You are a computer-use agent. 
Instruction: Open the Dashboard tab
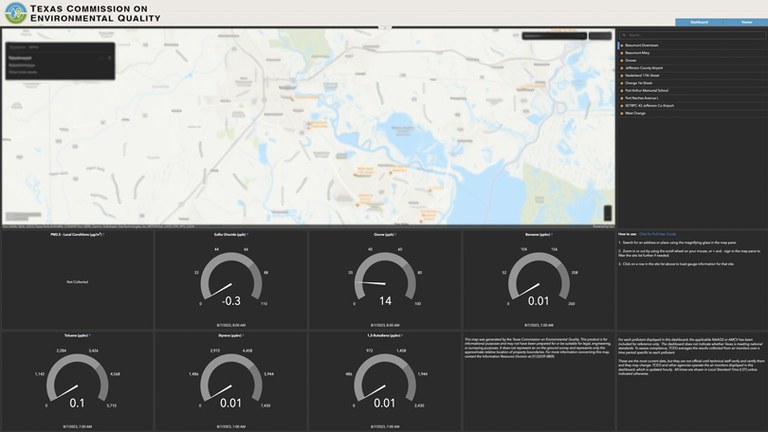[x=699, y=22]
